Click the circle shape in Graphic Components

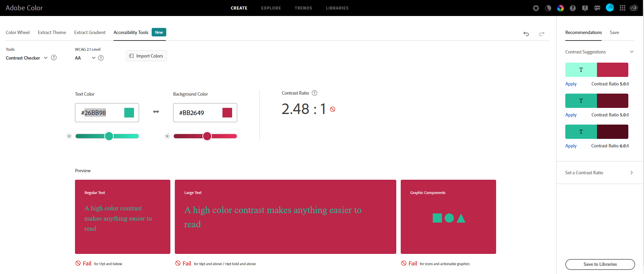449,218
